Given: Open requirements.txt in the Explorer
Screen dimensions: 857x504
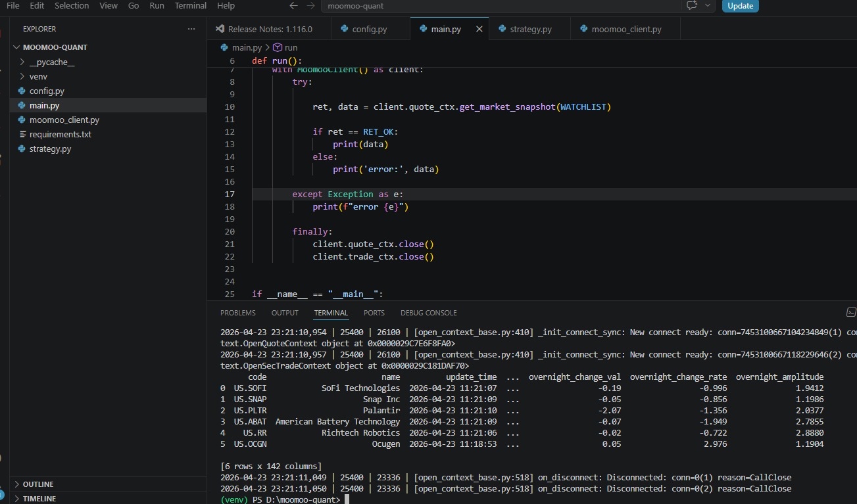Looking at the screenshot, I should click(x=61, y=135).
